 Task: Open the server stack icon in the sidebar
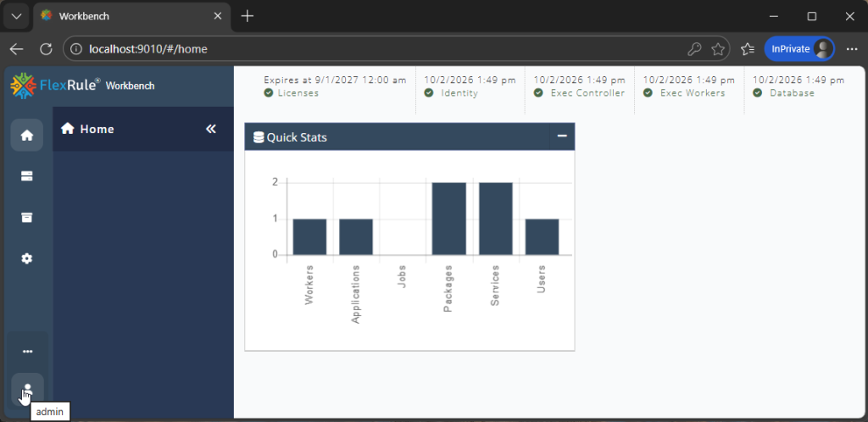pos(26,176)
